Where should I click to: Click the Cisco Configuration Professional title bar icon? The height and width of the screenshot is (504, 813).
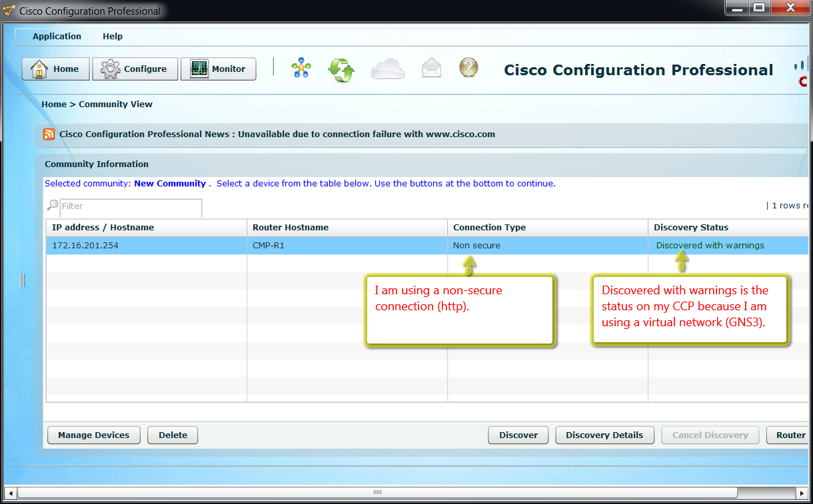pyautogui.click(x=9, y=11)
